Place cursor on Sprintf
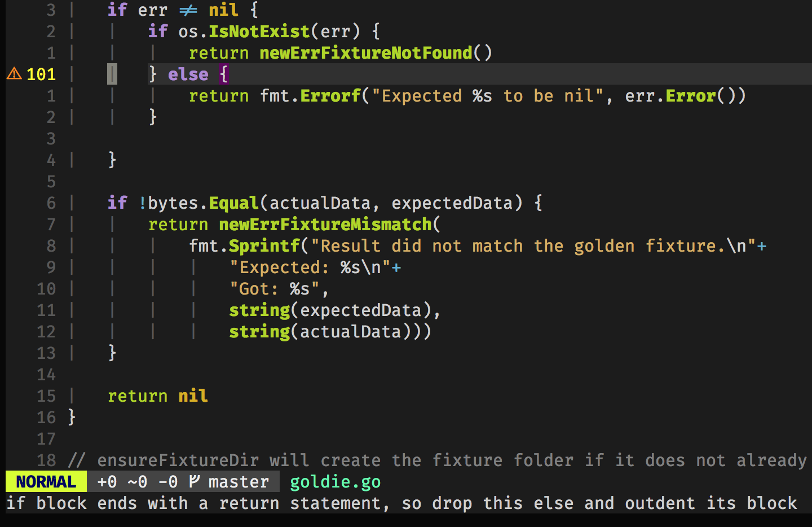This screenshot has width=812, height=527. [x=264, y=245]
